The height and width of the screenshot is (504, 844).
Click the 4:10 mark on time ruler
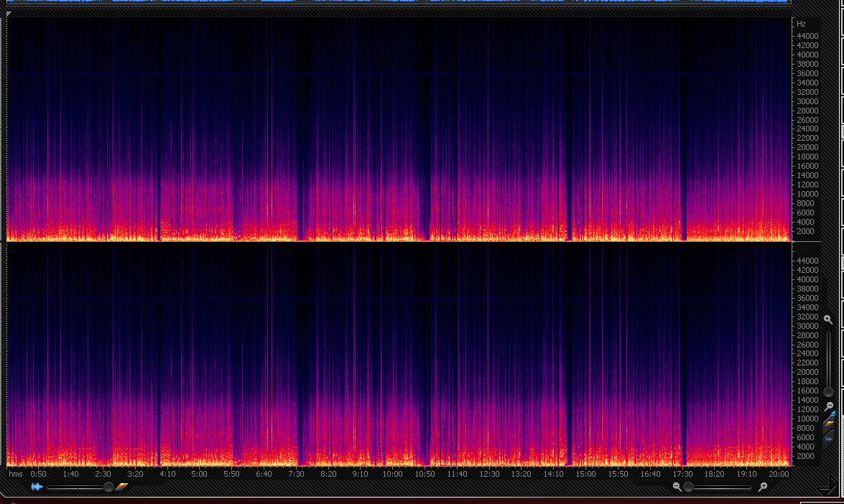click(x=167, y=474)
